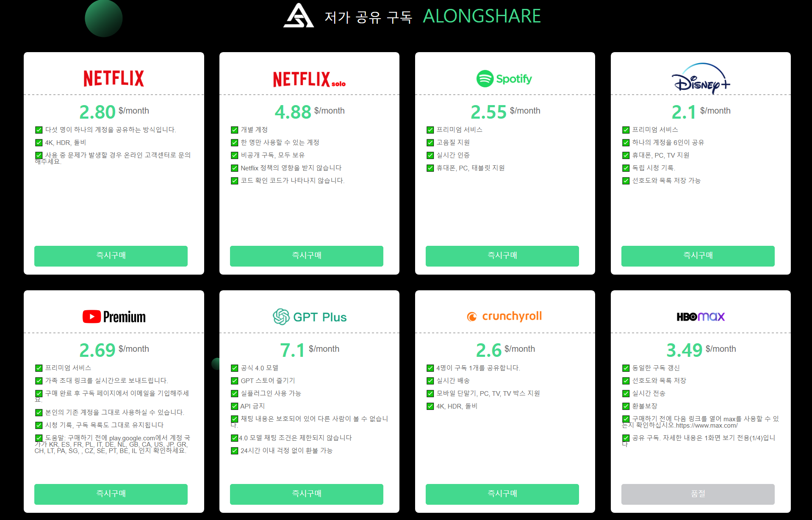This screenshot has height=520, width=812.
Task: Click 24시간 이내 걱정 없이 환불 가능 text
Action: [286, 450]
